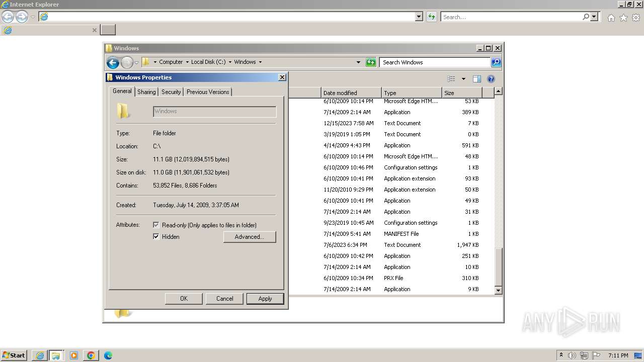Open view options dropdown arrow
The image size is (644, 362).
463,79
